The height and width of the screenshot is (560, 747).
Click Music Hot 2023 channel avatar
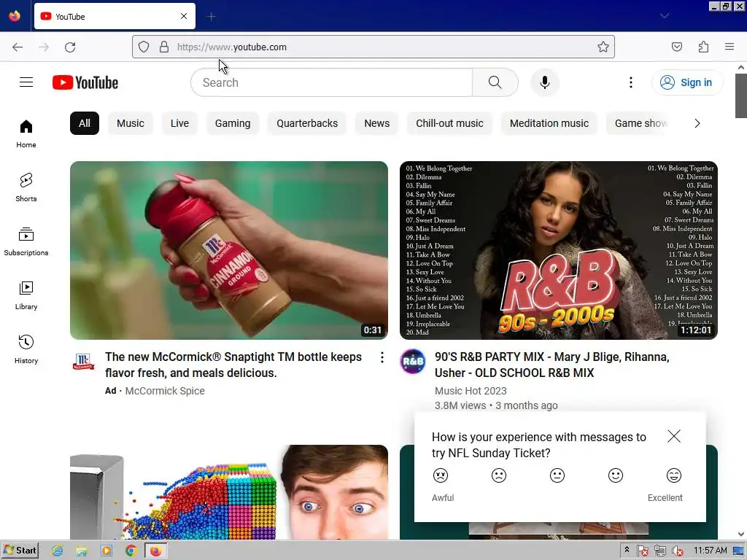[413, 362]
